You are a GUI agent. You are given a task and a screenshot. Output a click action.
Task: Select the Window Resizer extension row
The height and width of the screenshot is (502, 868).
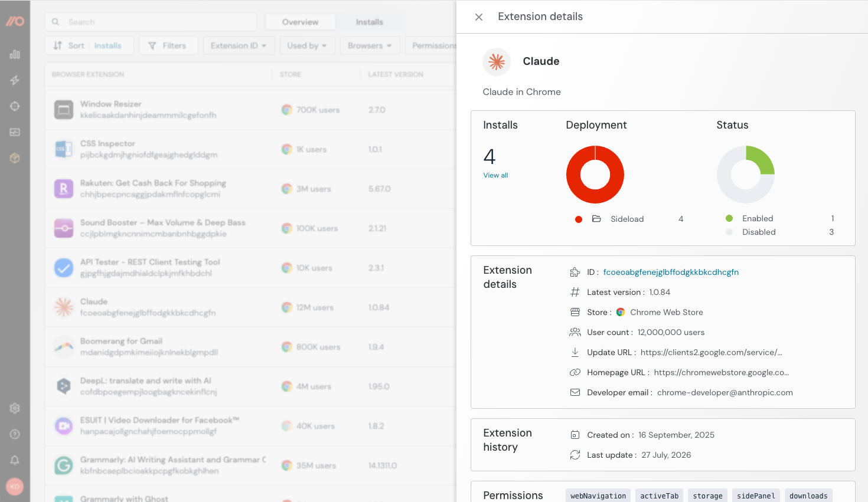[250, 110]
